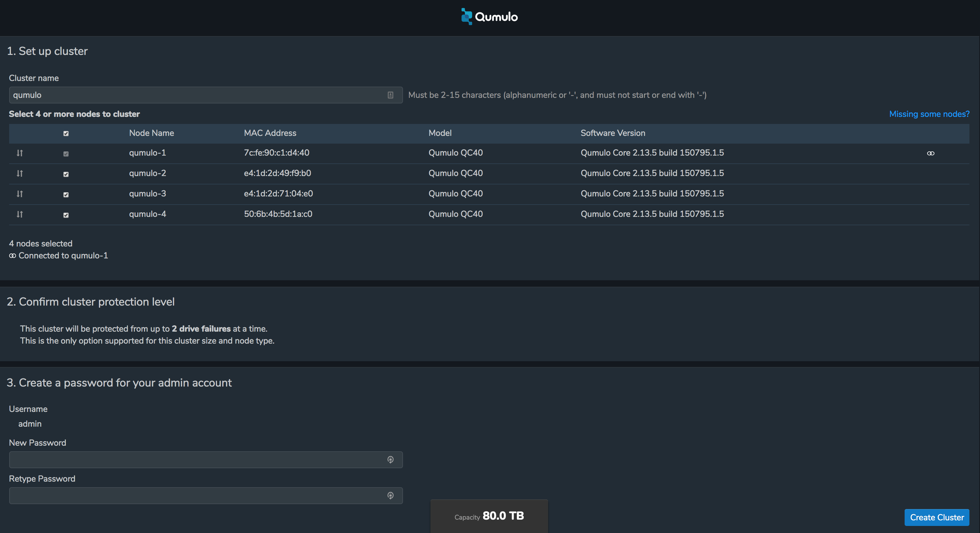Click the sort arrows icon on qumulo-4 row
The width and height of the screenshot is (980, 533).
(20, 214)
